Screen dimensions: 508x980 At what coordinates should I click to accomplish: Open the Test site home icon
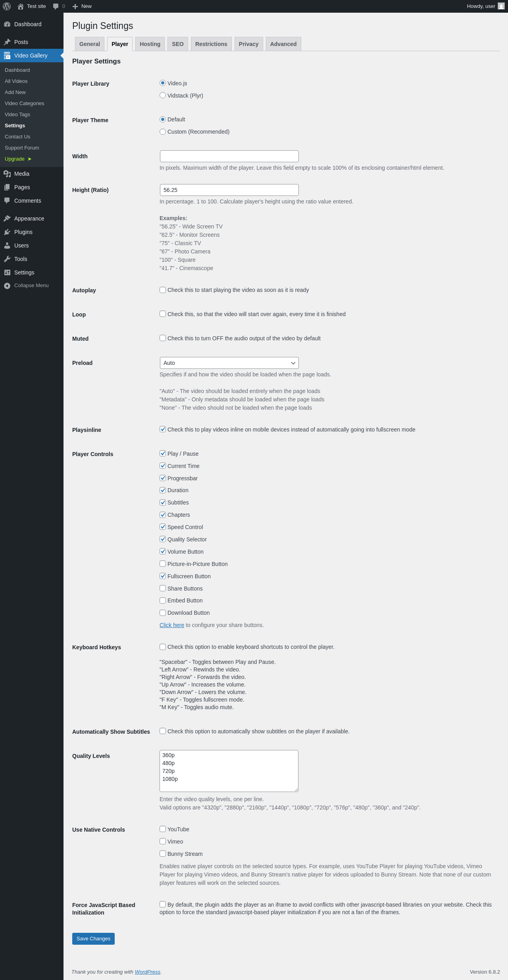(x=21, y=6)
